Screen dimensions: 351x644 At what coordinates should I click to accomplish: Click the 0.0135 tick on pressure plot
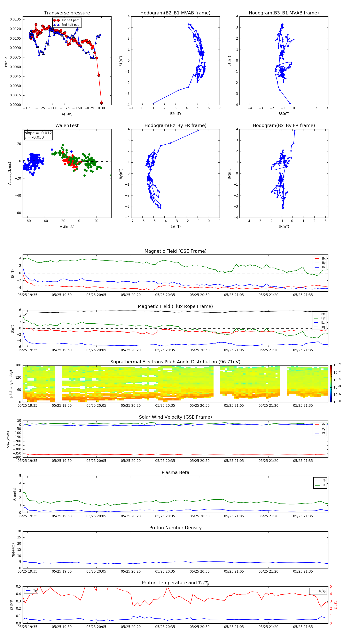(15, 20)
